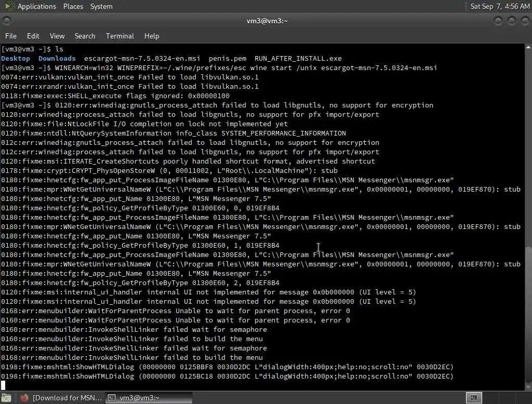Open the System menu in top panel

(x=101, y=6)
